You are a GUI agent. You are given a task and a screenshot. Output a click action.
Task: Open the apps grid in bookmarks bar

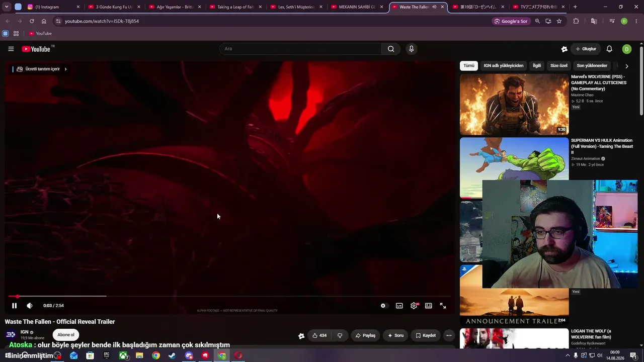[x=16, y=34]
